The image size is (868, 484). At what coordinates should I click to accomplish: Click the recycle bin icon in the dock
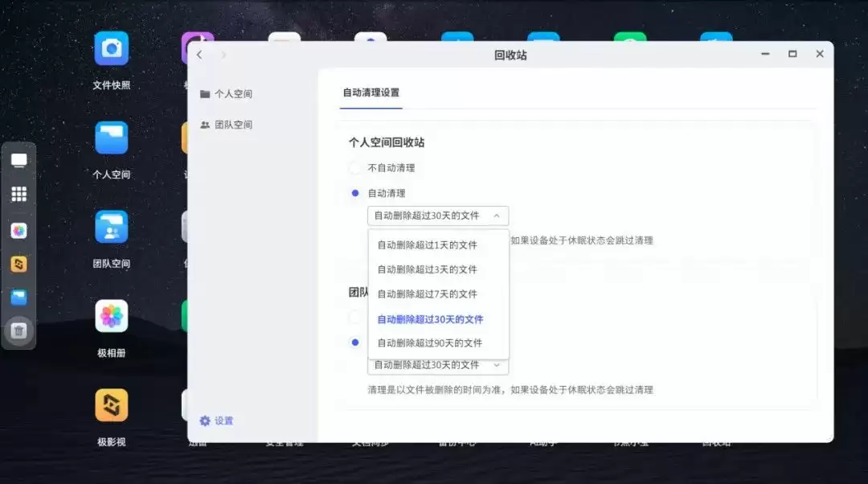coord(19,330)
